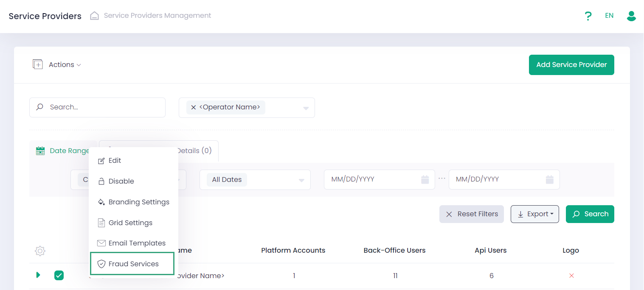The height and width of the screenshot is (290, 644).
Task: Remove the Operator Name filter tag
Action: click(194, 107)
